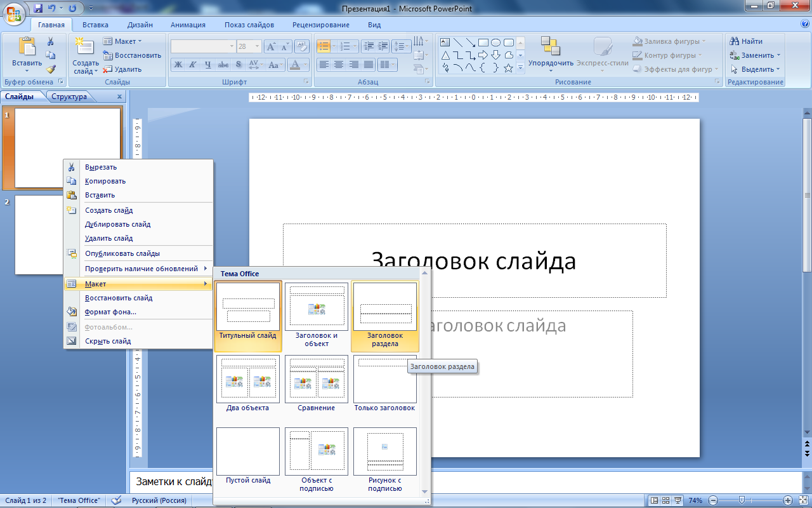Toggle italic К formatting
812x508 pixels.
click(x=193, y=64)
